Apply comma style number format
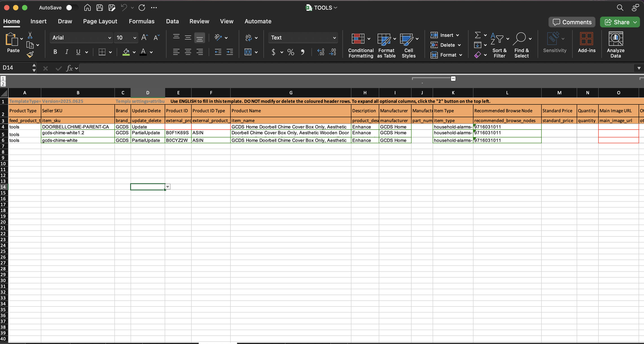The width and height of the screenshot is (644, 344). click(302, 52)
